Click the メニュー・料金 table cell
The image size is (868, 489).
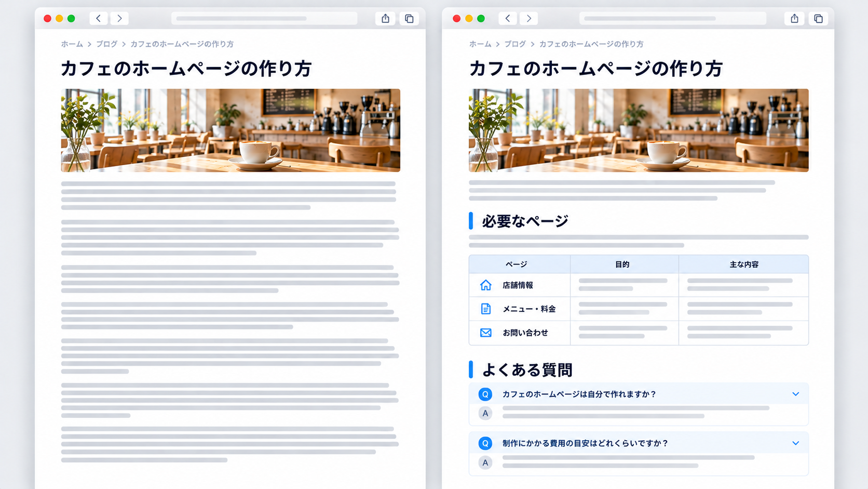(520, 309)
